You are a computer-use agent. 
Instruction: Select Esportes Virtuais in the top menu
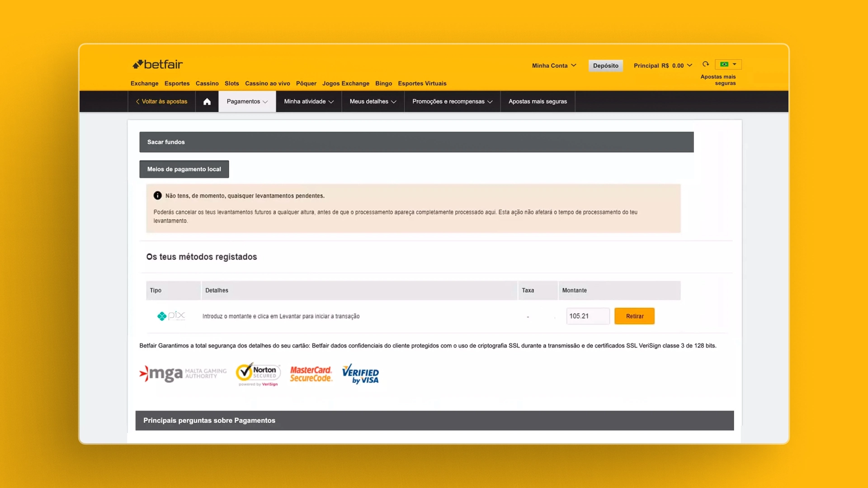tap(422, 84)
